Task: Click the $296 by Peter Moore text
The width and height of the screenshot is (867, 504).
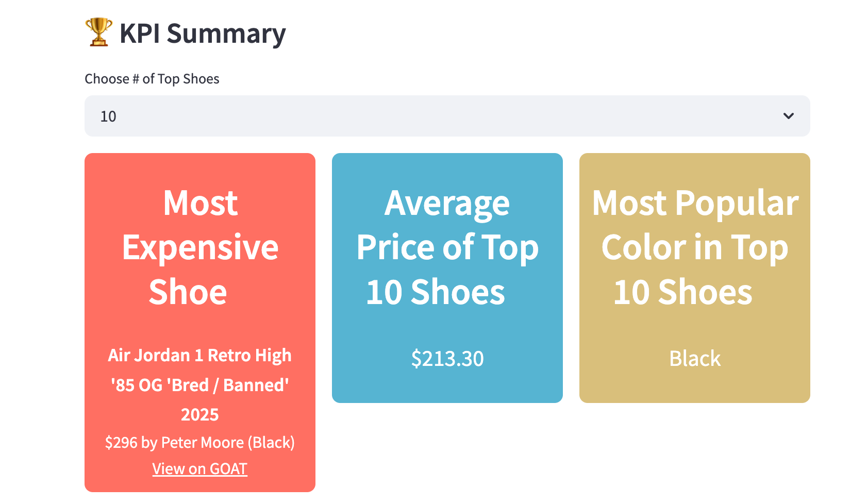Action: point(200,442)
